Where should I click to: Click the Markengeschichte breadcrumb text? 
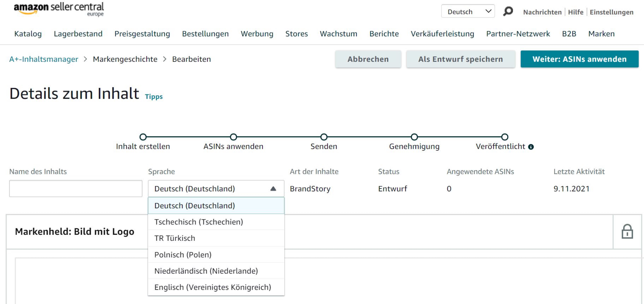(125, 59)
